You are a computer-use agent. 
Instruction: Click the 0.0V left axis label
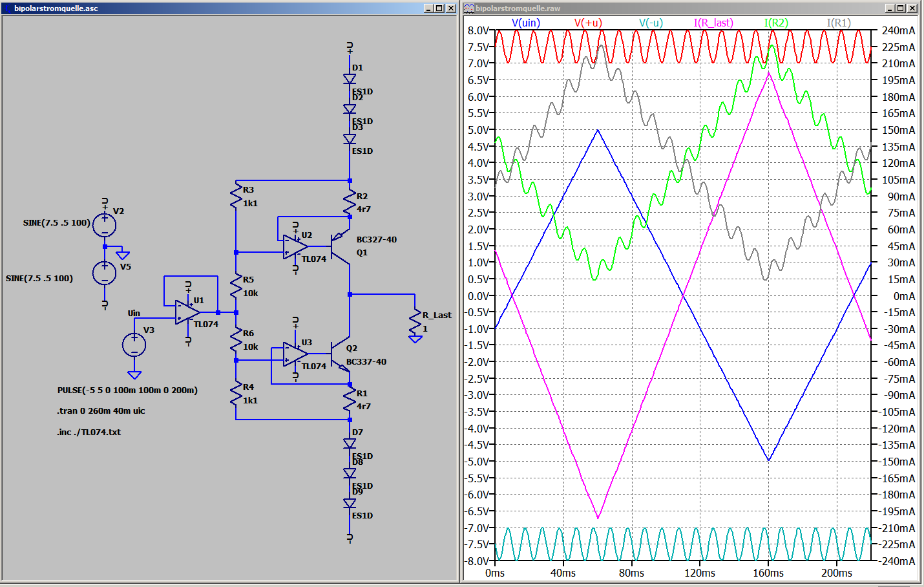(x=478, y=295)
